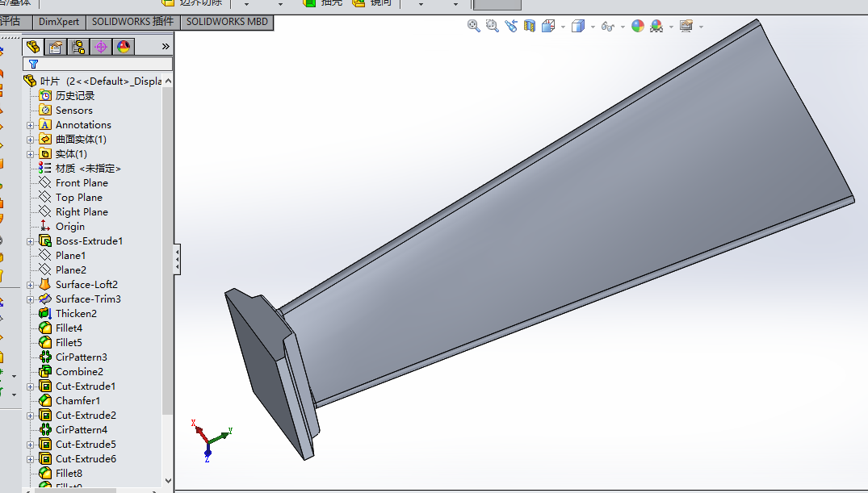868x493 pixels.
Task: Click the Previous View icon
Action: click(511, 26)
